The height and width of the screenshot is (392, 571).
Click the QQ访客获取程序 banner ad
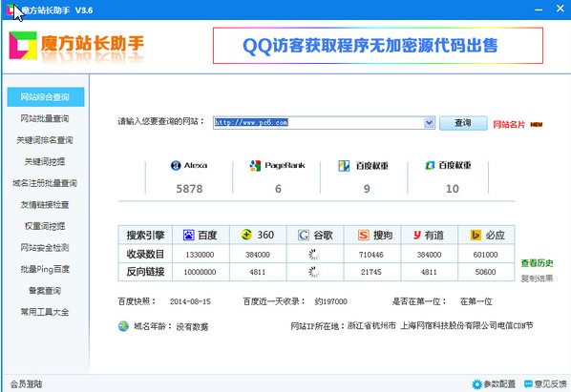click(378, 46)
